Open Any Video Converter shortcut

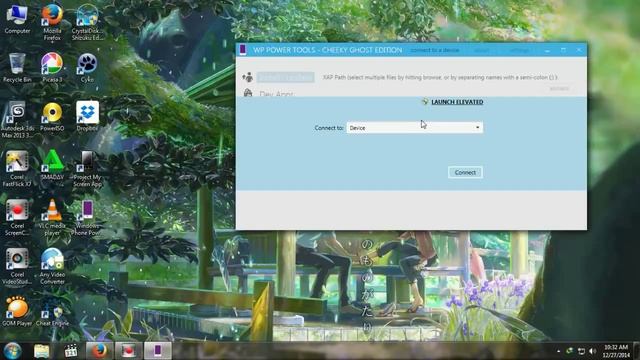tap(52, 266)
